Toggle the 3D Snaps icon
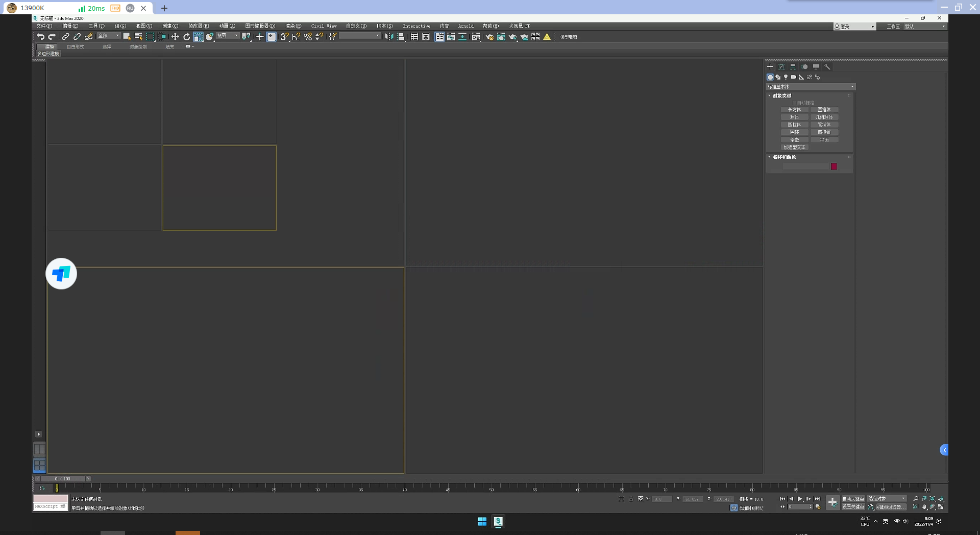The image size is (980, 535). tap(284, 37)
